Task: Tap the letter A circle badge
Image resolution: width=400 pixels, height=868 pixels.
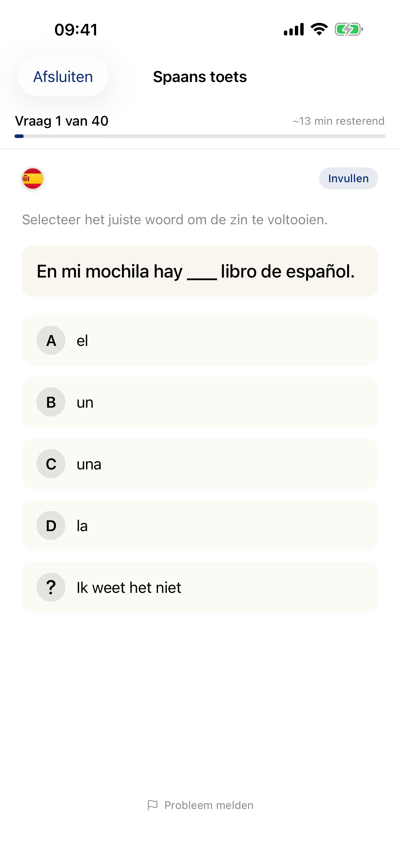Action: point(51,340)
